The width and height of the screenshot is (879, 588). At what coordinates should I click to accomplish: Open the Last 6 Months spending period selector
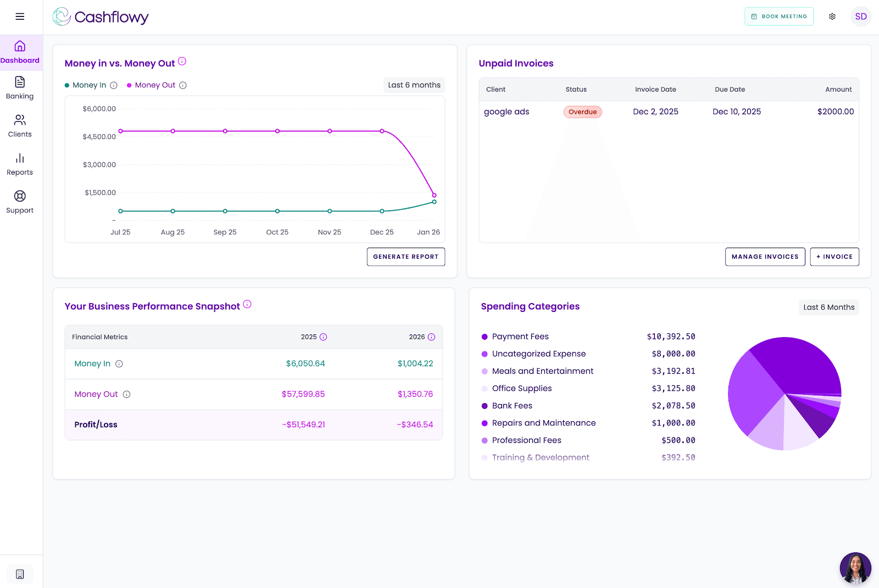828,307
